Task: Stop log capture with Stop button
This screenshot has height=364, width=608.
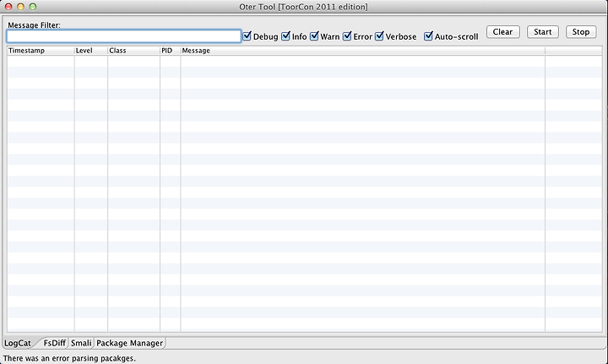Action: 581,32
